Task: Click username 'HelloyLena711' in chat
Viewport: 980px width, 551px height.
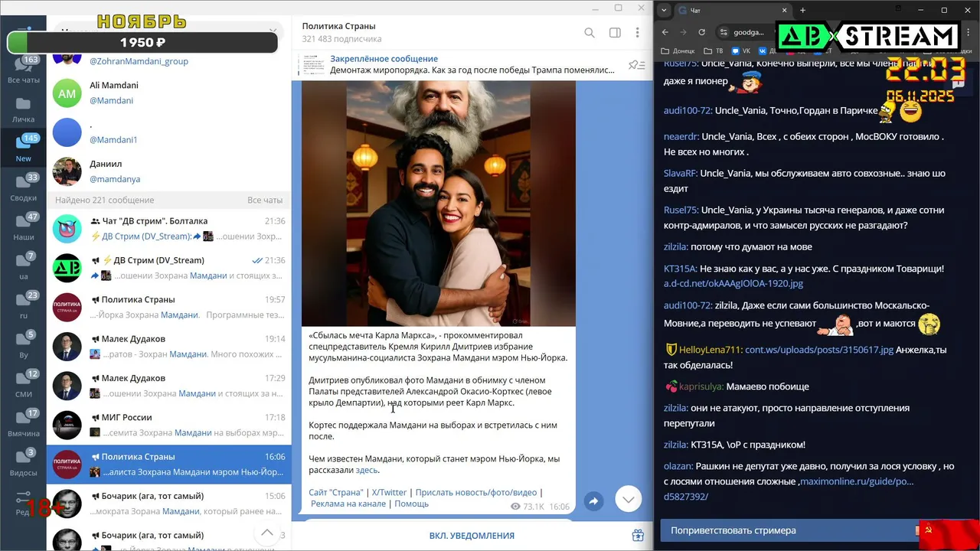Action: point(710,350)
